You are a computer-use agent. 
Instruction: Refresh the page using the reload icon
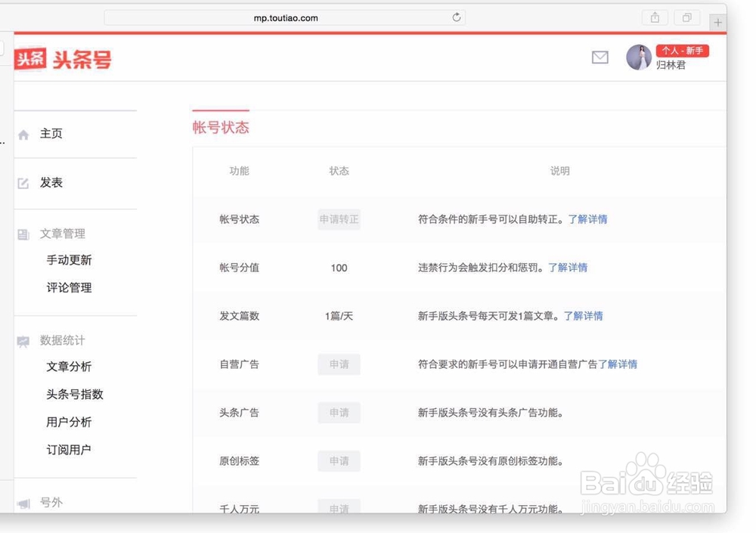pos(456,17)
